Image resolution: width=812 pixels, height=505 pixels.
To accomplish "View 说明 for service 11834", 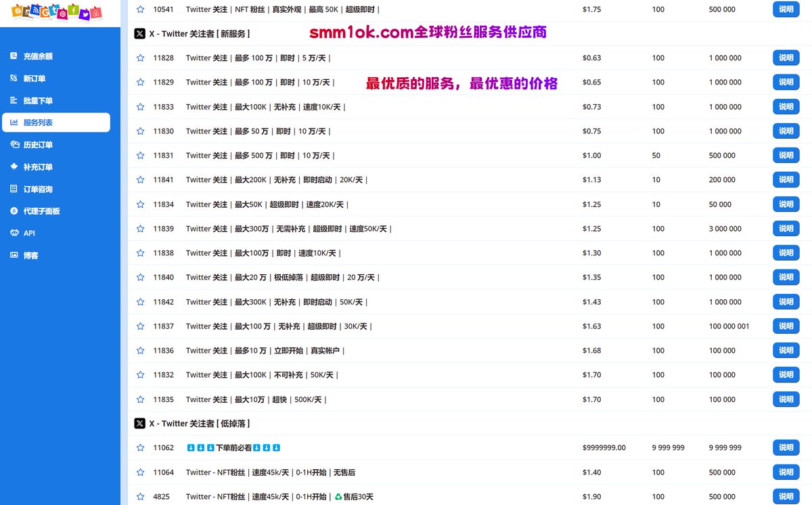I will click(786, 204).
